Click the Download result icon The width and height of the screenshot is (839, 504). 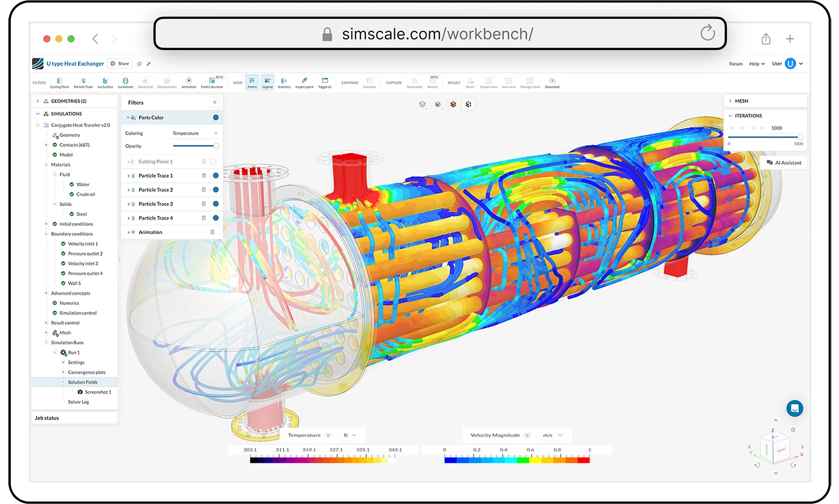click(x=552, y=82)
